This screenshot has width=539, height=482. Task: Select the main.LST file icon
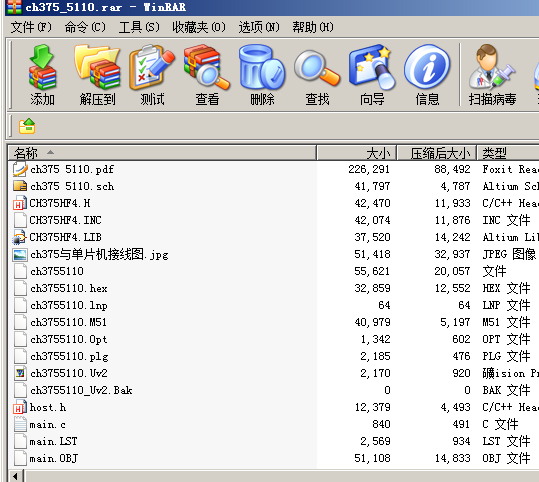pyautogui.click(x=20, y=441)
